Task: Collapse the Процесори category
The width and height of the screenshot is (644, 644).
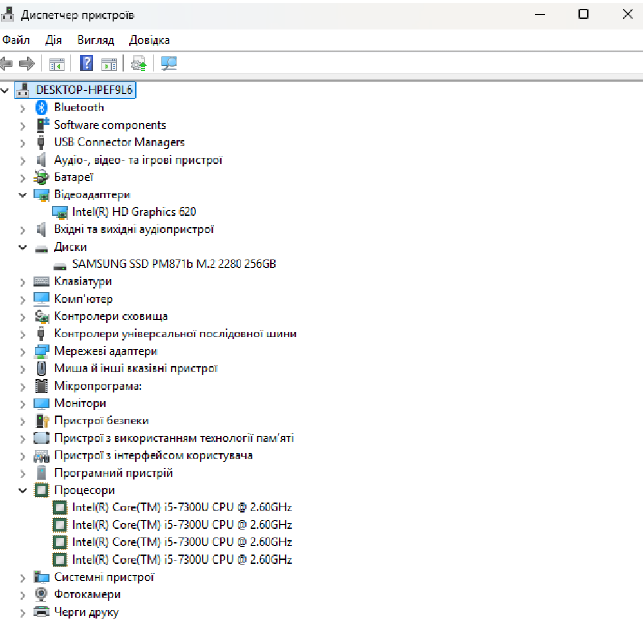Action: (x=23, y=490)
